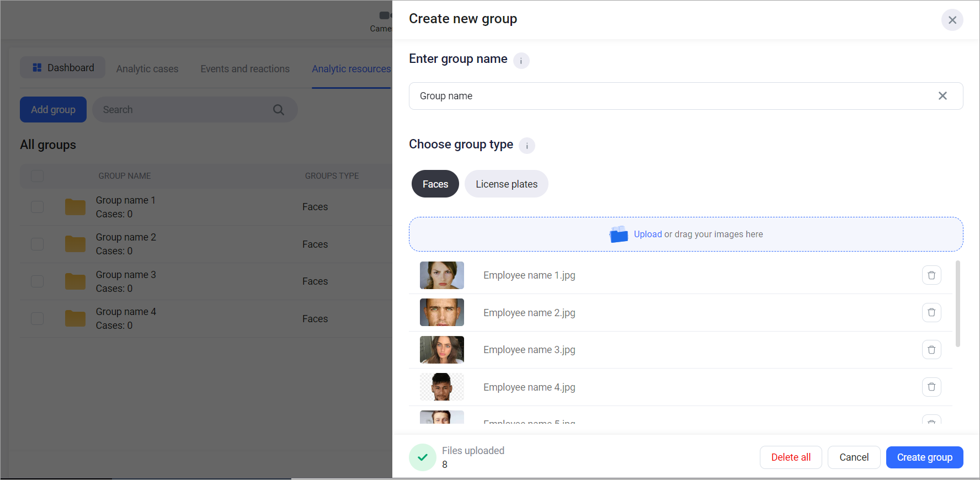Choose License plates group type

coord(506,184)
